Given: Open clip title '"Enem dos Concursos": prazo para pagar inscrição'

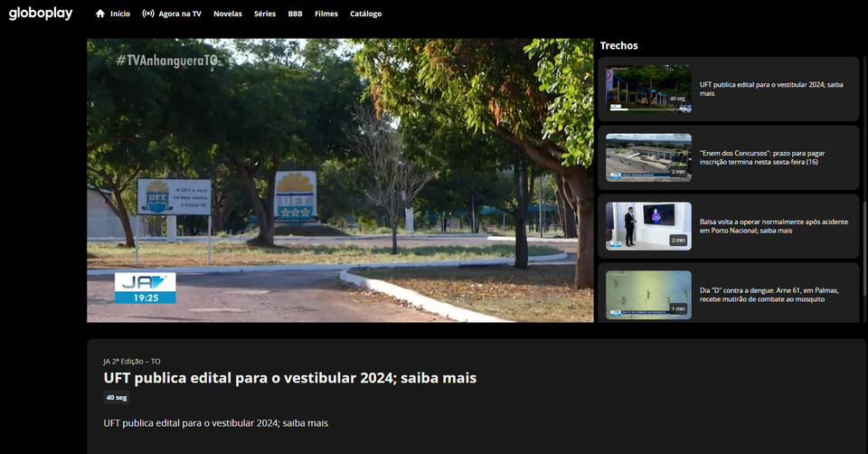Looking at the screenshot, I should (761, 157).
